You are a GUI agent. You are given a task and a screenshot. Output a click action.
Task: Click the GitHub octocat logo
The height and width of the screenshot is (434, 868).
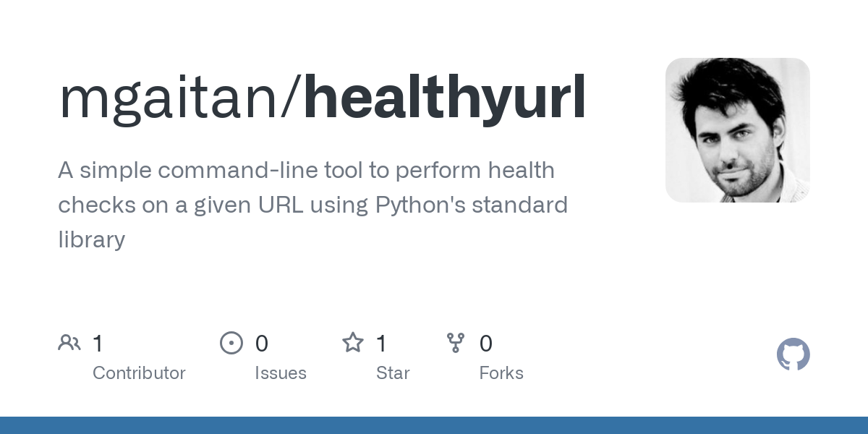coord(793,354)
